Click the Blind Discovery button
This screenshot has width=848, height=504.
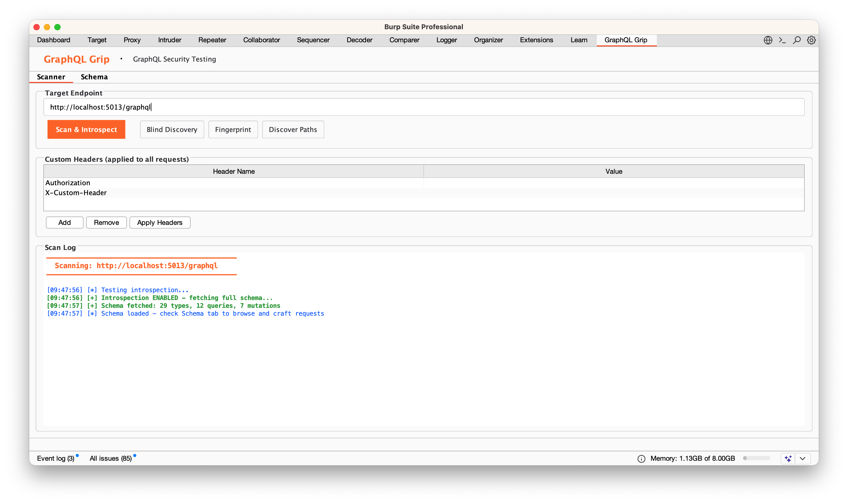click(x=172, y=129)
